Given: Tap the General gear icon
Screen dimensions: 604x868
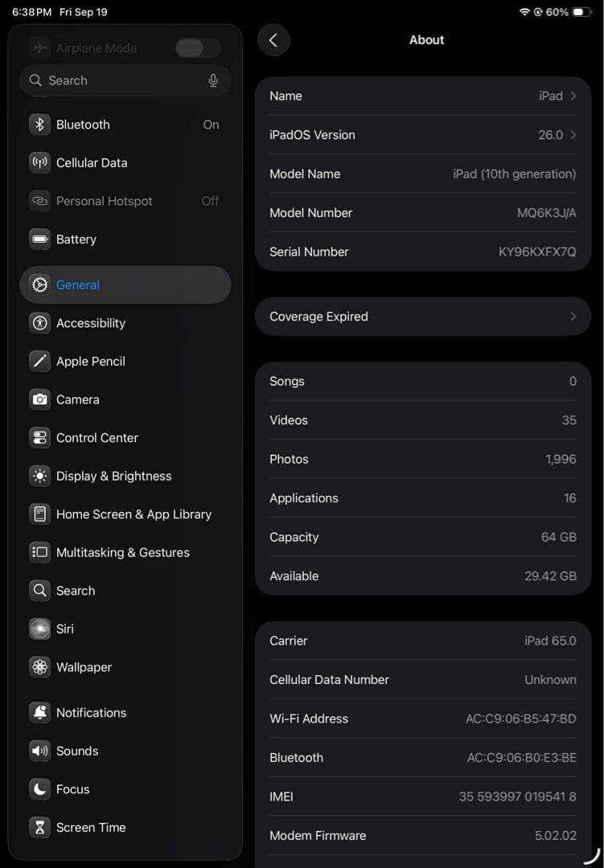Looking at the screenshot, I should point(39,285).
